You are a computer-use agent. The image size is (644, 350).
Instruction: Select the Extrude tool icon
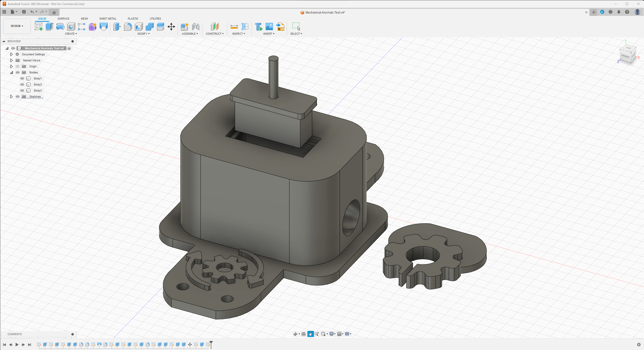pyautogui.click(x=49, y=27)
